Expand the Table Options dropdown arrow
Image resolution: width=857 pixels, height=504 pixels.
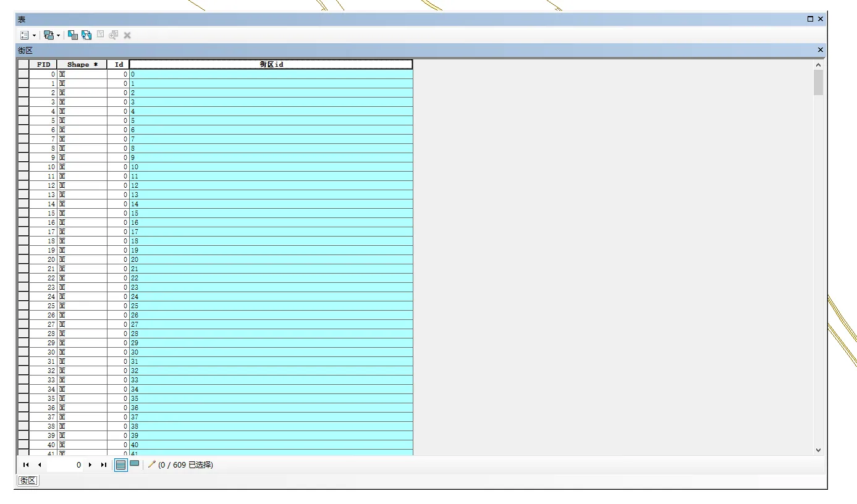click(x=34, y=35)
